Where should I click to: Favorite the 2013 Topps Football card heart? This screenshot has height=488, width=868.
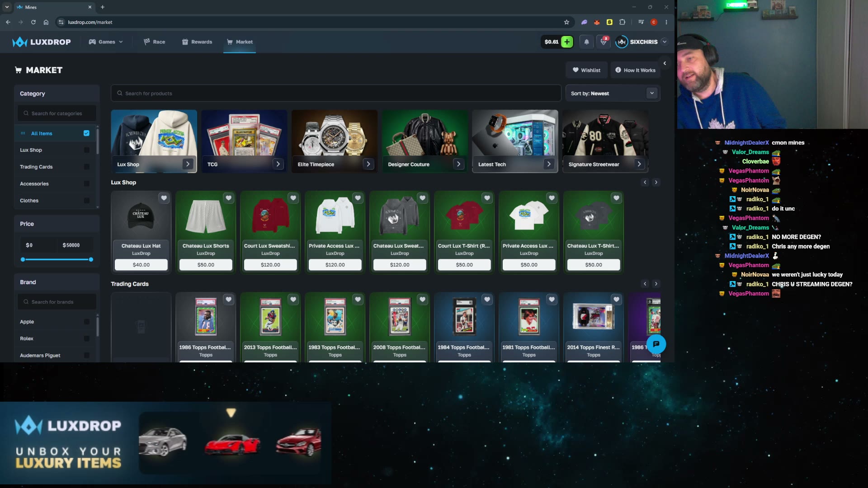tap(293, 299)
